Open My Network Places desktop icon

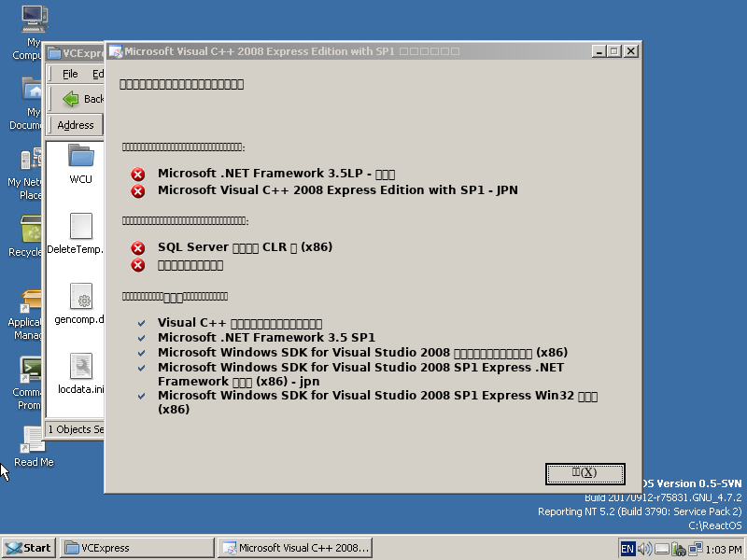pyautogui.click(x=32, y=159)
